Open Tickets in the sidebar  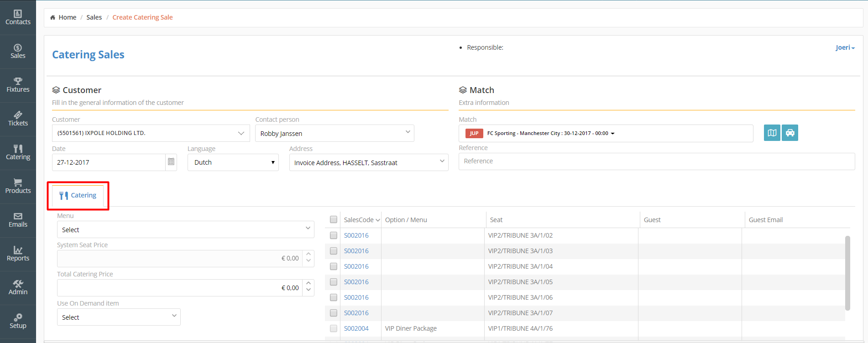tap(18, 119)
